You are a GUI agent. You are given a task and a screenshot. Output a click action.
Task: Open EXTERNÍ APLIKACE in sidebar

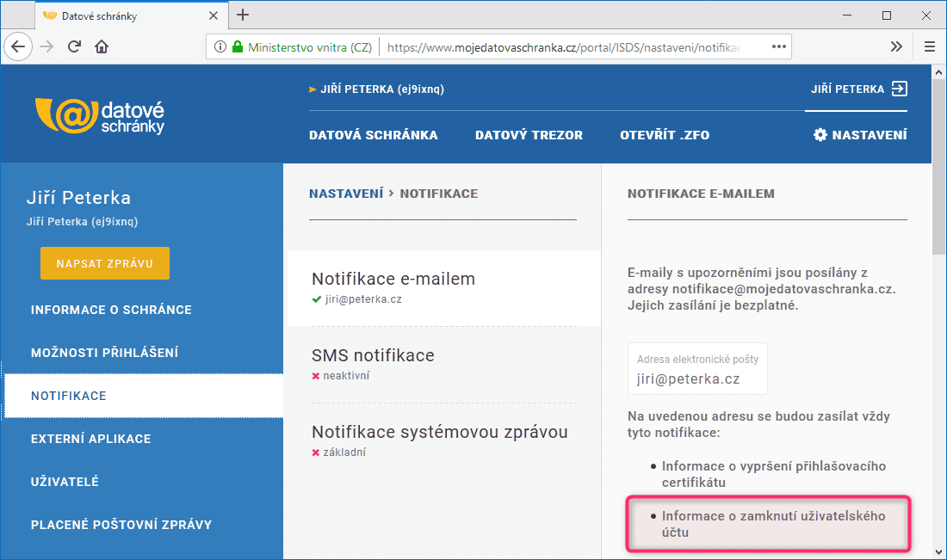90,439
